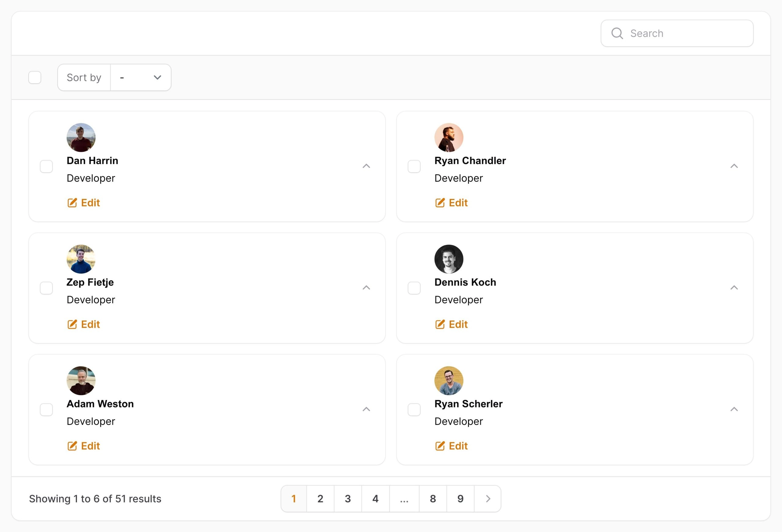
Task: Select Dan Harrin's record checkbox
Action: pyautogui.click(x=46, y=166)
